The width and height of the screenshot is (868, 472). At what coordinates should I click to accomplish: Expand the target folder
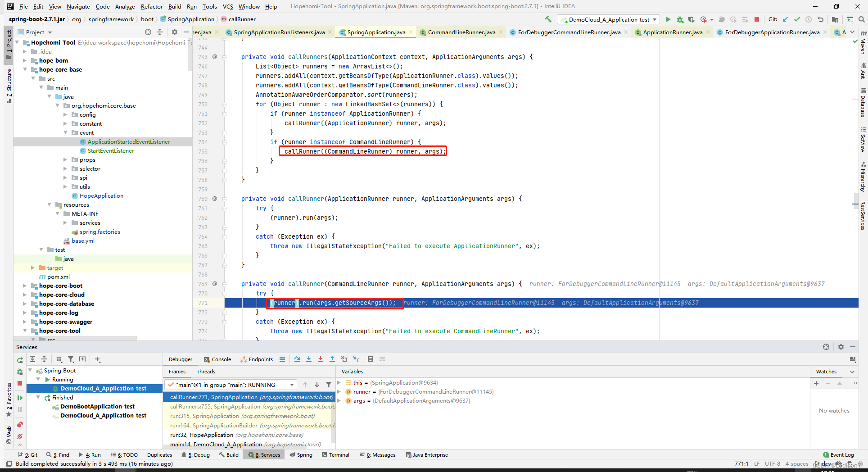[33, 268]
